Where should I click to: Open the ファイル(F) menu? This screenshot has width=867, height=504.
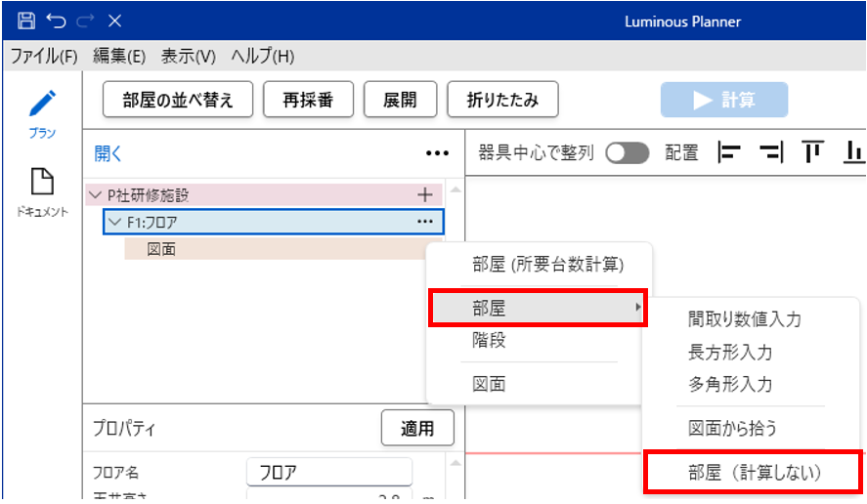tap(43, 57)
